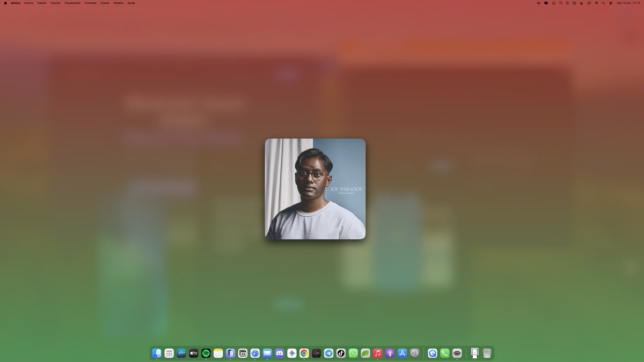
Task: Open Spotlight search in menu bar
Action: pyautogui.click(x=603, y=3)
